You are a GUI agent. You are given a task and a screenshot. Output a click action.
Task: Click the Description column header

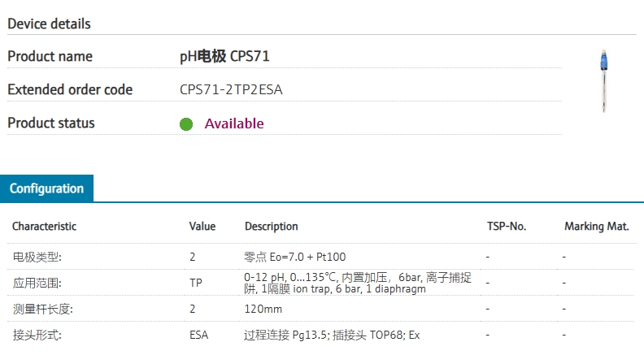coord(272,227)
